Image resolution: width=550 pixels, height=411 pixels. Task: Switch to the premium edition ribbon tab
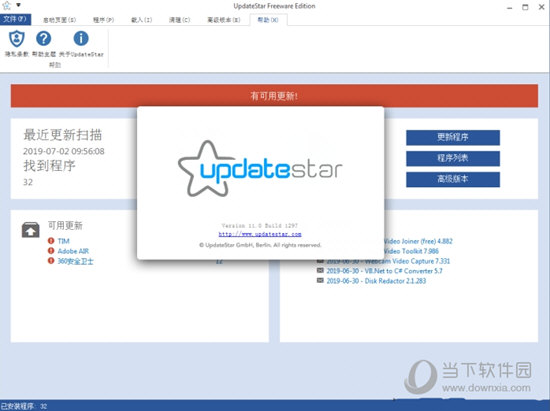(223, 20)
